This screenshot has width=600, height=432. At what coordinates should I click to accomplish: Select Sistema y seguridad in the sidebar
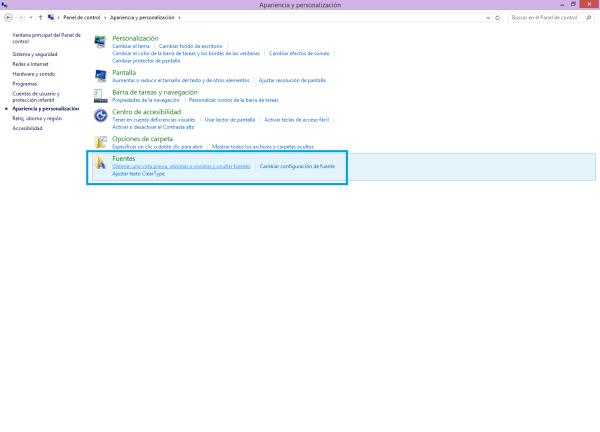[x=34, y=54]
